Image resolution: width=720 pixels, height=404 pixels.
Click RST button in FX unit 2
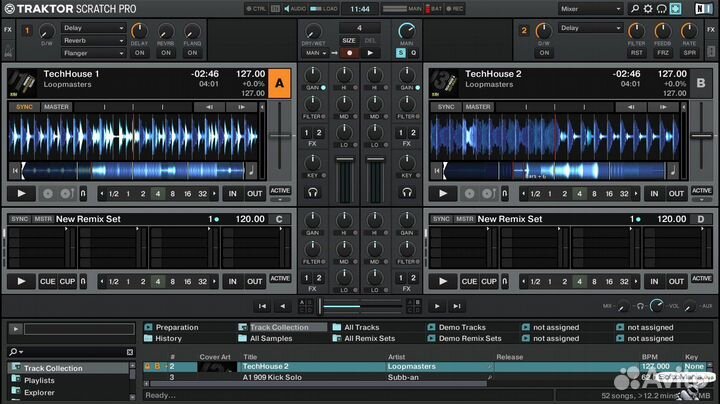636,53
